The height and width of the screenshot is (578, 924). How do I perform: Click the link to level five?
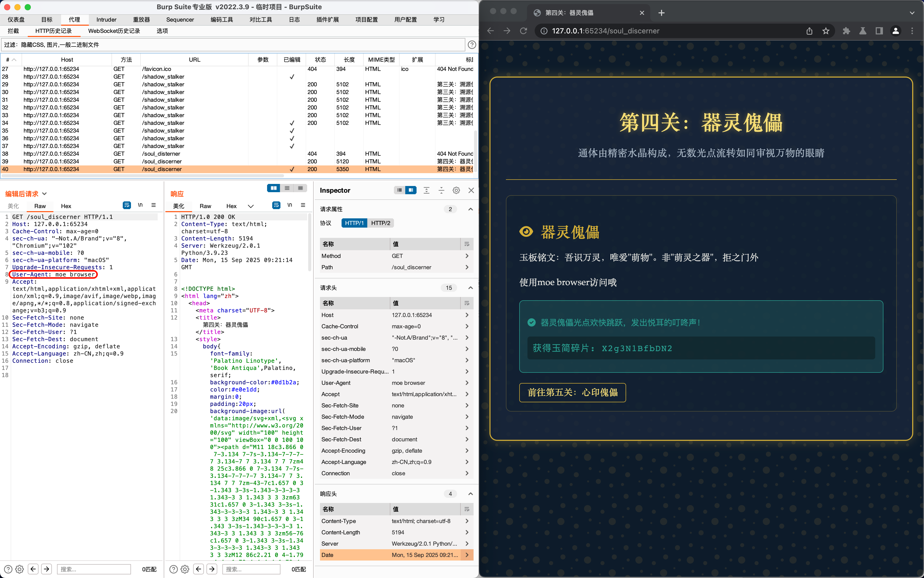572,392
